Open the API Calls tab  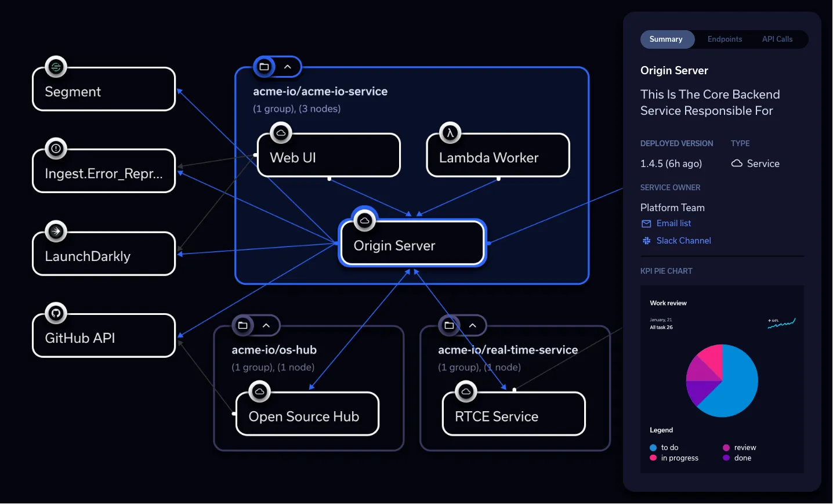(x=777, y=39)
